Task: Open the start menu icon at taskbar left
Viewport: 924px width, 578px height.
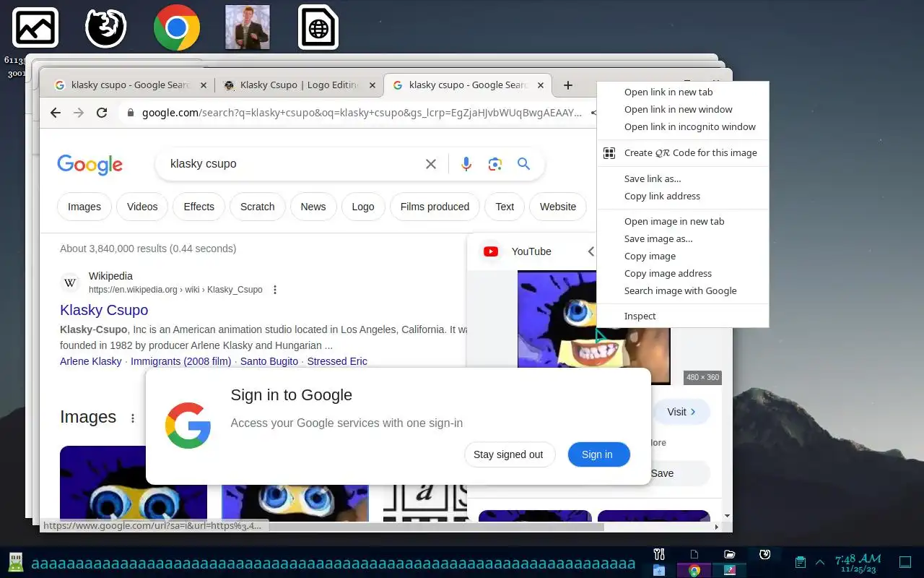Action: point(15,562)
